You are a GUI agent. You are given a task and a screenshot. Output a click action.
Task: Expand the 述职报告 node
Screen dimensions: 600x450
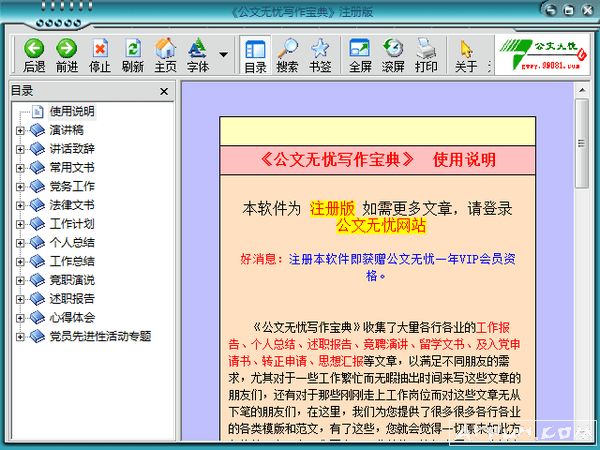pos(20,299)
